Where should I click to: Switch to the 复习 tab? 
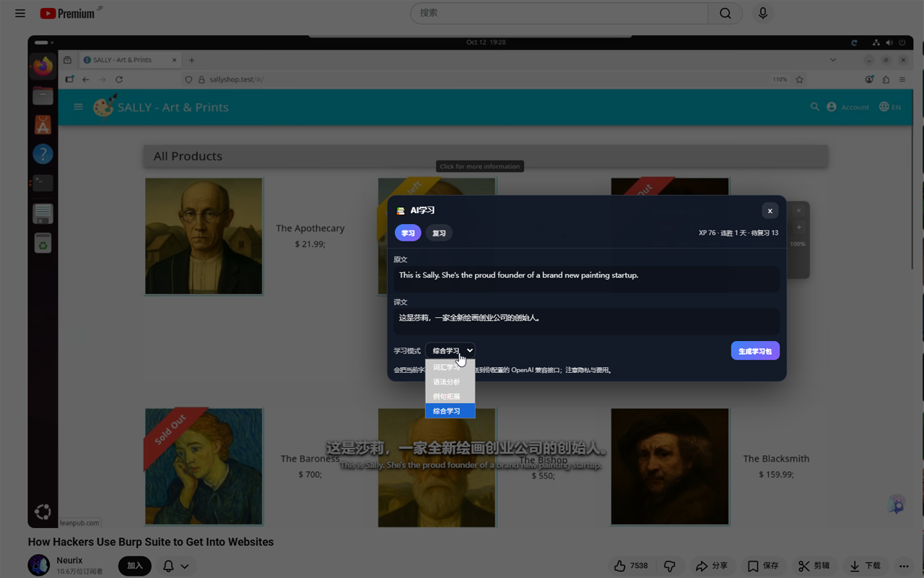coord(439,233)
